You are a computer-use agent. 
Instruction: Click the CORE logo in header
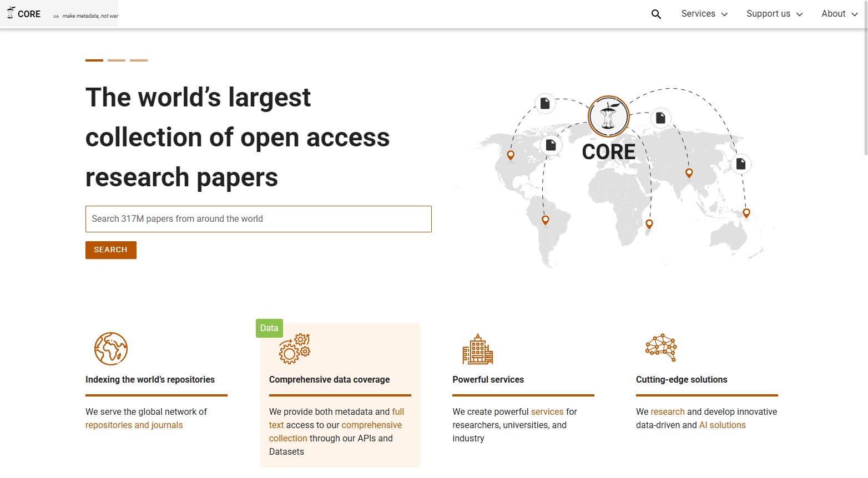tap(23, 13)
